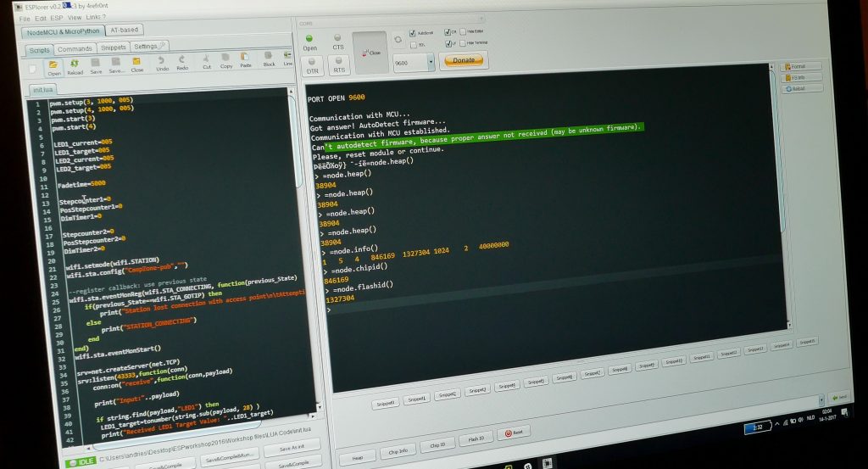Open the command input history dropdown arrow
Image resolution: width=868 pixels, height=469 pixels.
(x=821, y=399)
